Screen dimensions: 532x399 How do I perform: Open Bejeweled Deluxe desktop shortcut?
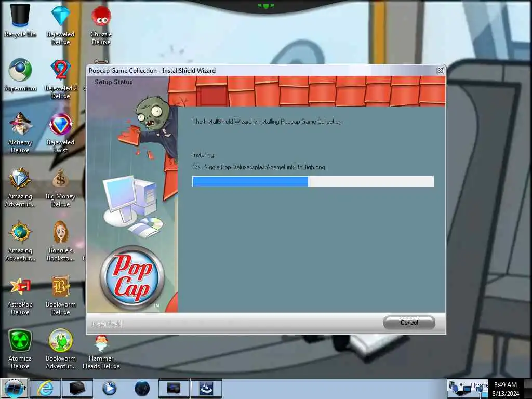click(x=60, y=24)
